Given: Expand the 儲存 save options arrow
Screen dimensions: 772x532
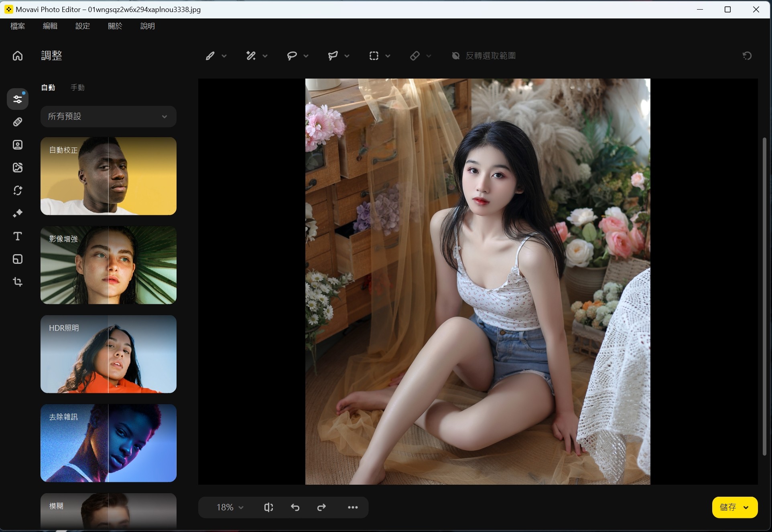Looking at the screenshot, I should coord(746,508).
